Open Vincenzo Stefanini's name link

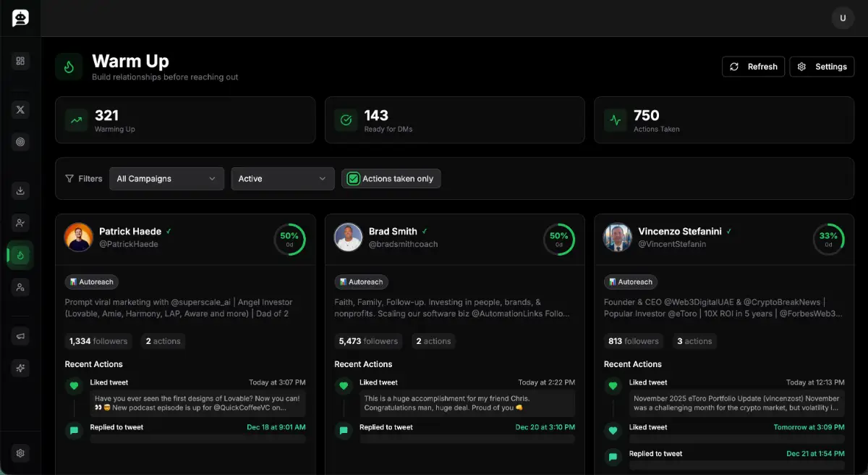click(x=680, y=232)
